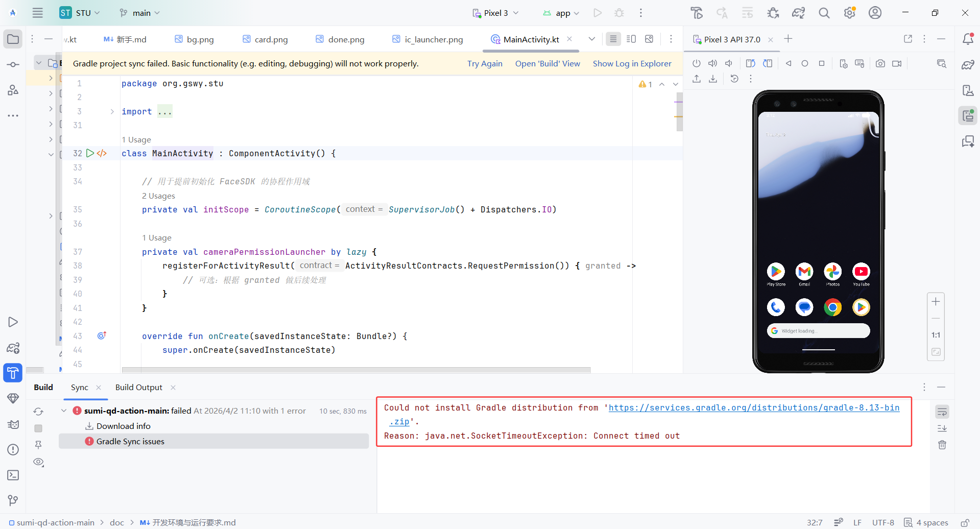Open Notifications bell
The height and width of the screenshot is (529, 980).
(968, 39)
